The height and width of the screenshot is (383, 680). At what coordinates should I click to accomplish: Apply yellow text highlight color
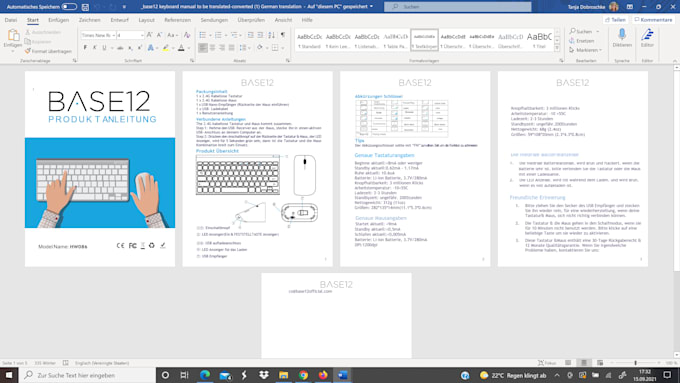click(165, 48)
